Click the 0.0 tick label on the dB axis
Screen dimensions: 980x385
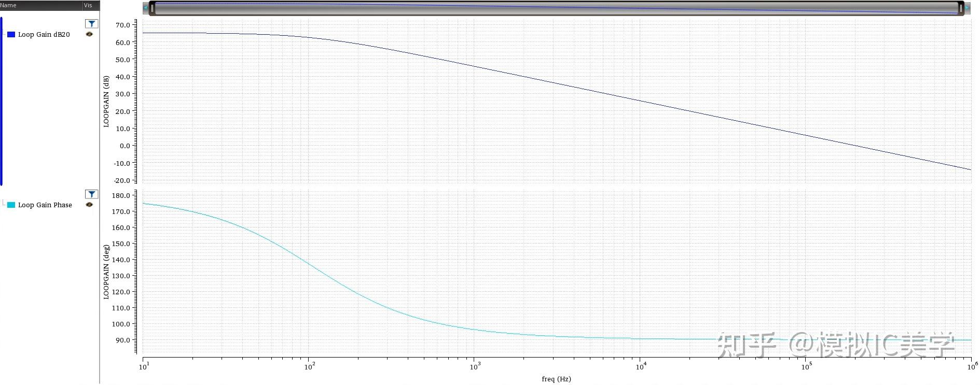[x=125, y=146]
